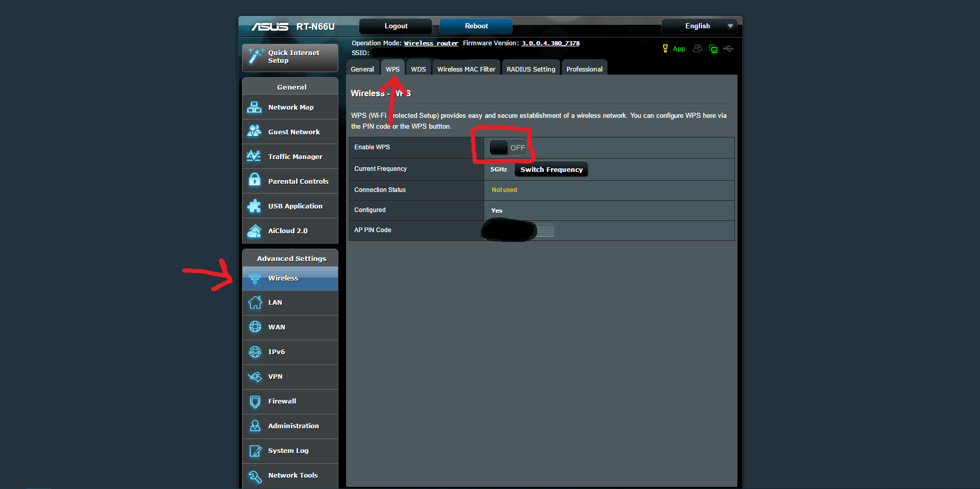The height and width of the screenshot is (489, 980).
Task: Click the Quick Internet Setup wand icon
Action: pos(255,57)
